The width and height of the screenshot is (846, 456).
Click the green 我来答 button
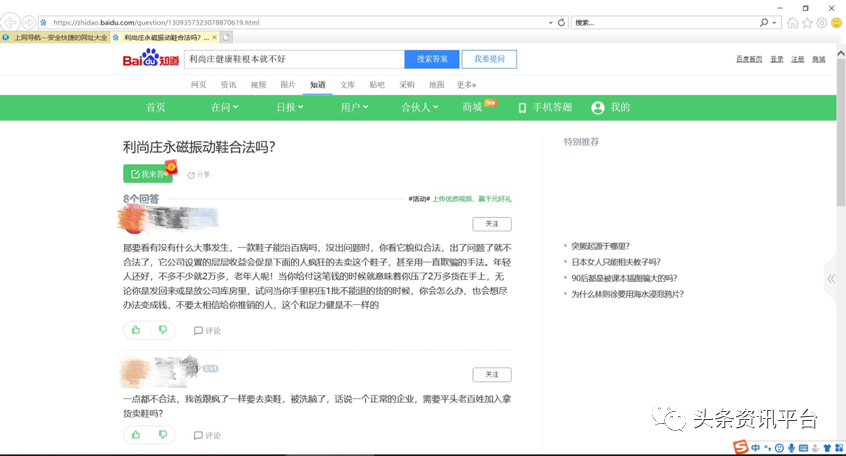click(x=148, y=174)
